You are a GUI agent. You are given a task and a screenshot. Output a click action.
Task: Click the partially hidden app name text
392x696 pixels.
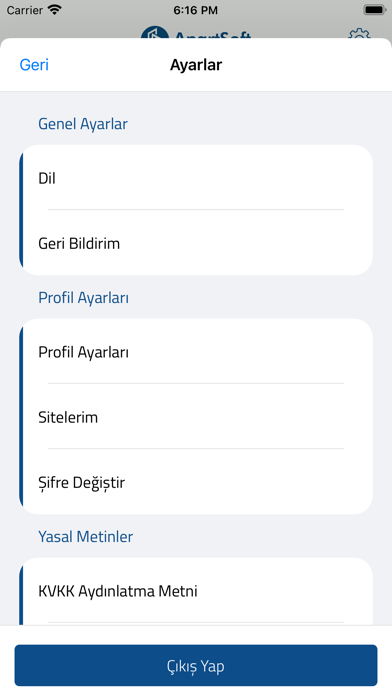[x=213, y=35]
